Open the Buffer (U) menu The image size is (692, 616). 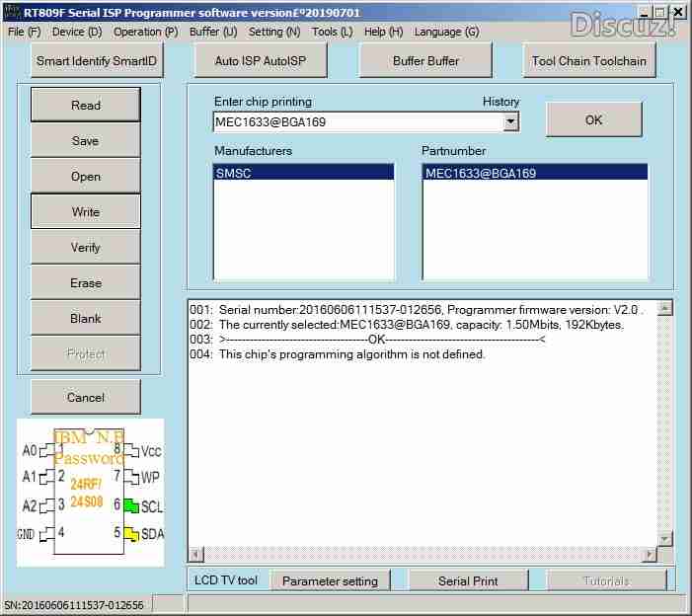[213, 32]
